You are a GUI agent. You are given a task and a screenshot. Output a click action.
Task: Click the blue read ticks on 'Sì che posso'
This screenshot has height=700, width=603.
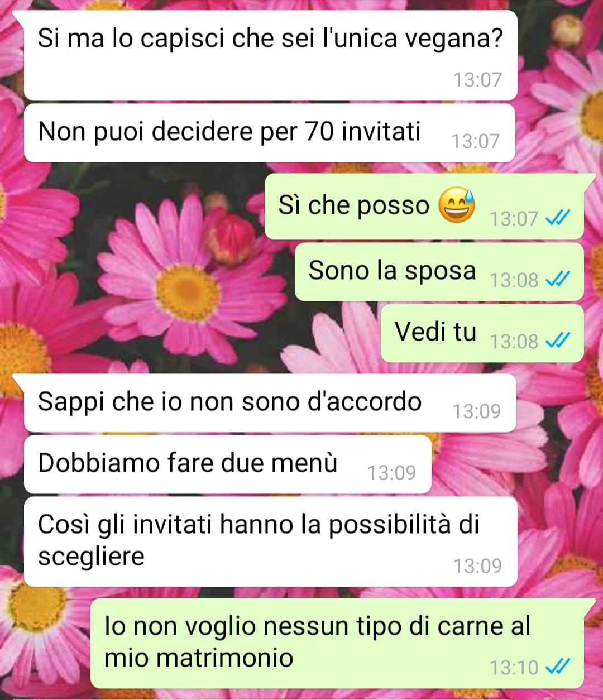(557, 218)
